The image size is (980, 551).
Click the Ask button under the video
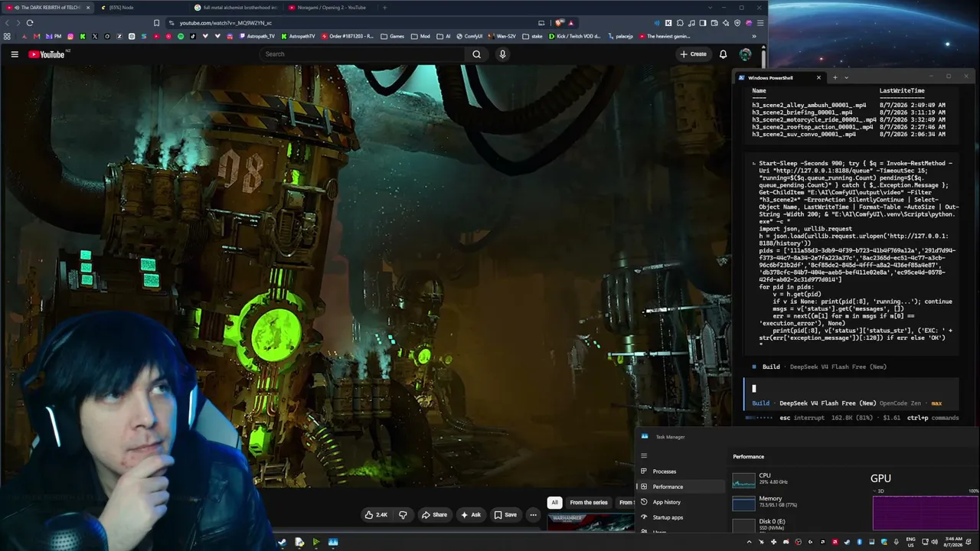click(470, 515)
